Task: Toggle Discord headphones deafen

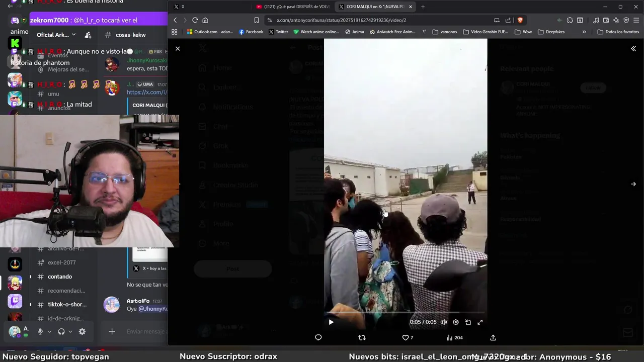Action: tap(61, 331)
